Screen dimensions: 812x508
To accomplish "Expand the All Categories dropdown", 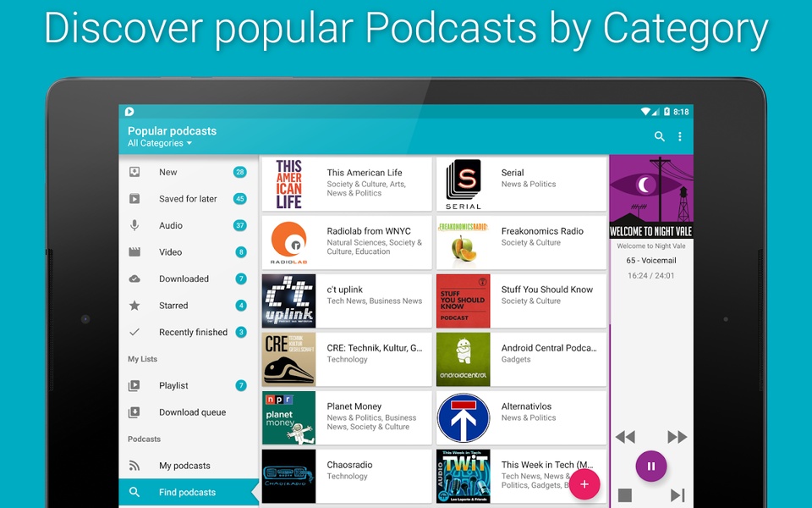I will (x=160, y=143).
